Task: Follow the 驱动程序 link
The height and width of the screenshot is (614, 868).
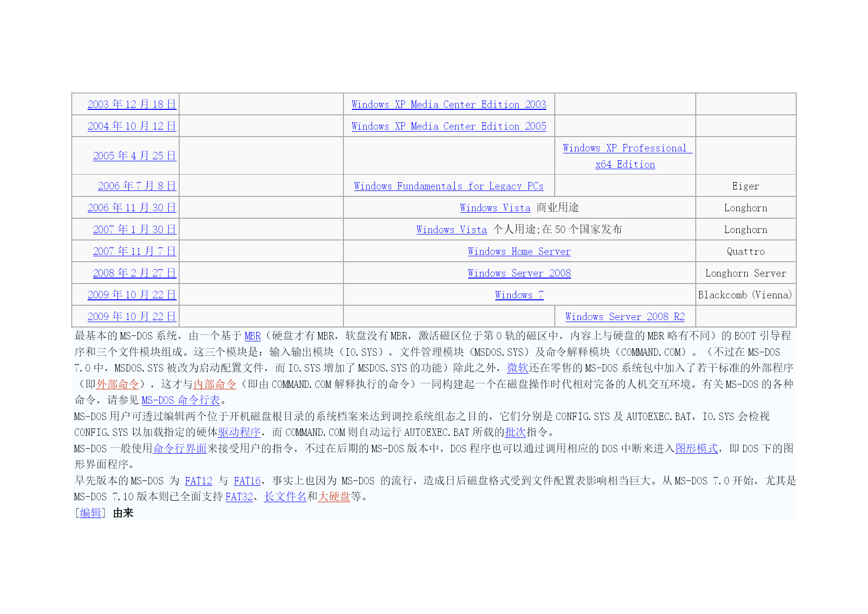Action: point(239,432)
